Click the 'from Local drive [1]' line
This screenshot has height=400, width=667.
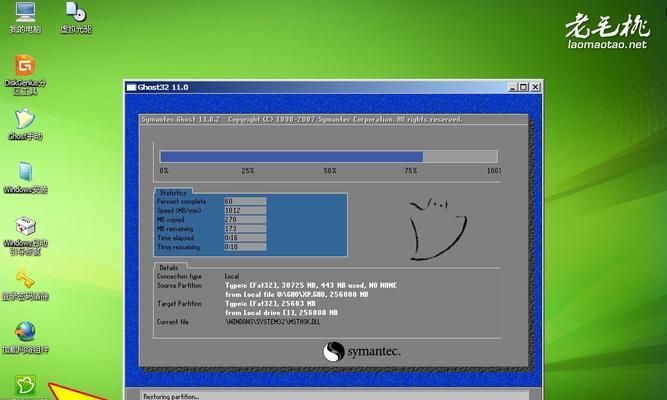coord(281,313)
